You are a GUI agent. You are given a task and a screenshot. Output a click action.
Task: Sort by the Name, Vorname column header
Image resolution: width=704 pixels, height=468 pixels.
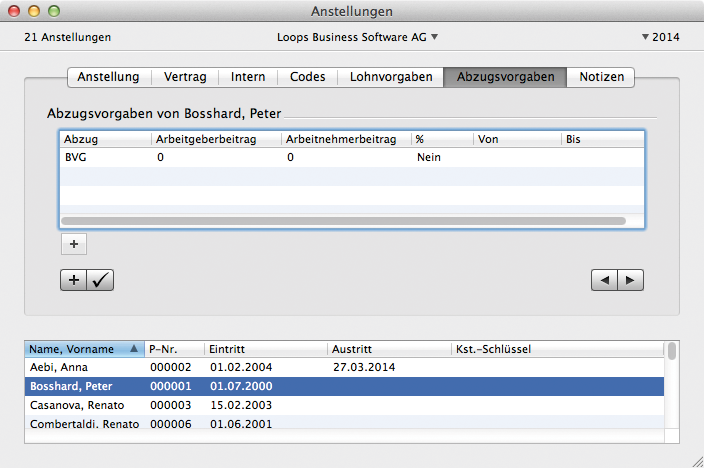84,349
